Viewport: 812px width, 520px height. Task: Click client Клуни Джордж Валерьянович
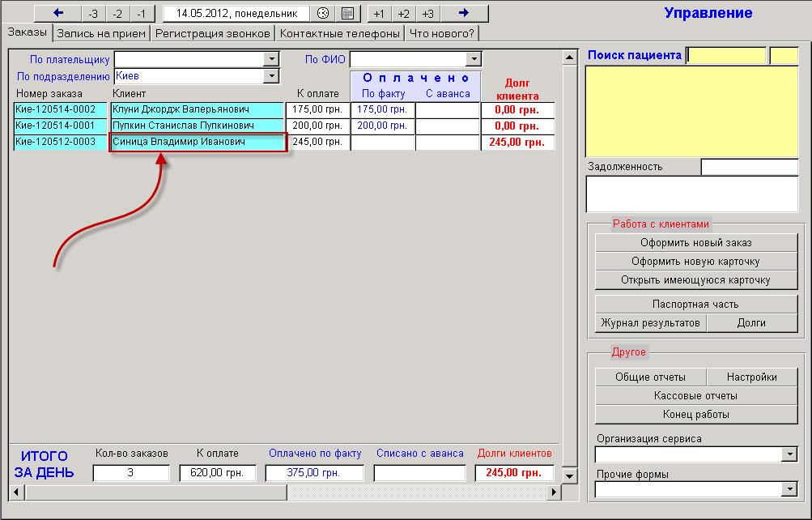coord(198,110)
